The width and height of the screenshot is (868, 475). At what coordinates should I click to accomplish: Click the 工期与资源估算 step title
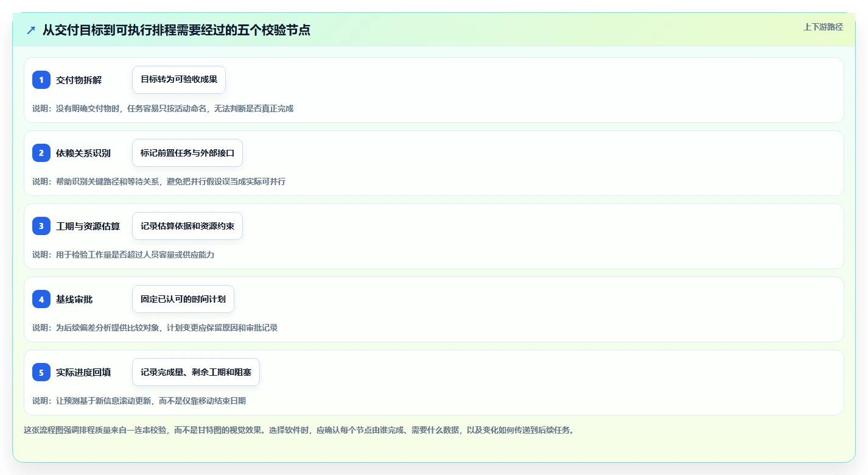(88, 226)
